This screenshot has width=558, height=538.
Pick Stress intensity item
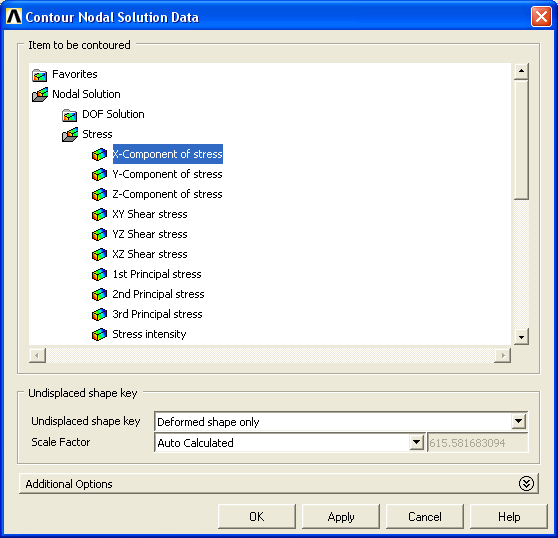click(149, 334)
